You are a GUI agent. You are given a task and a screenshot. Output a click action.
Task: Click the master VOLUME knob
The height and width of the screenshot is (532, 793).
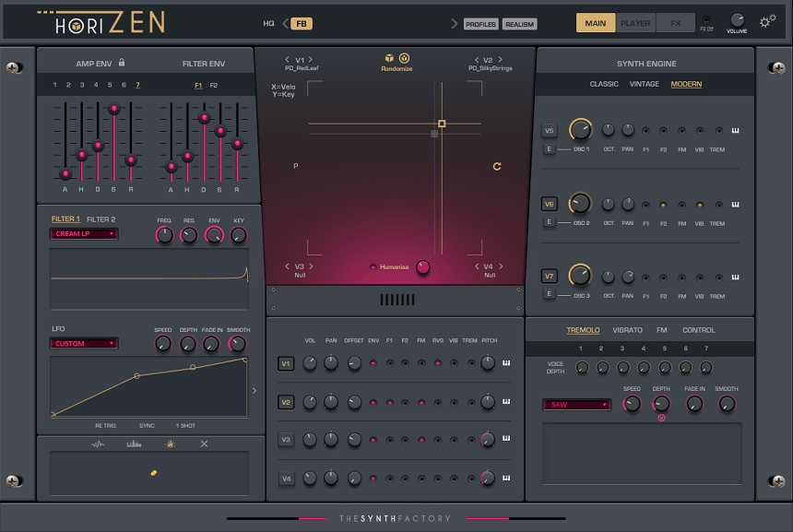click(x=738, y=19)
